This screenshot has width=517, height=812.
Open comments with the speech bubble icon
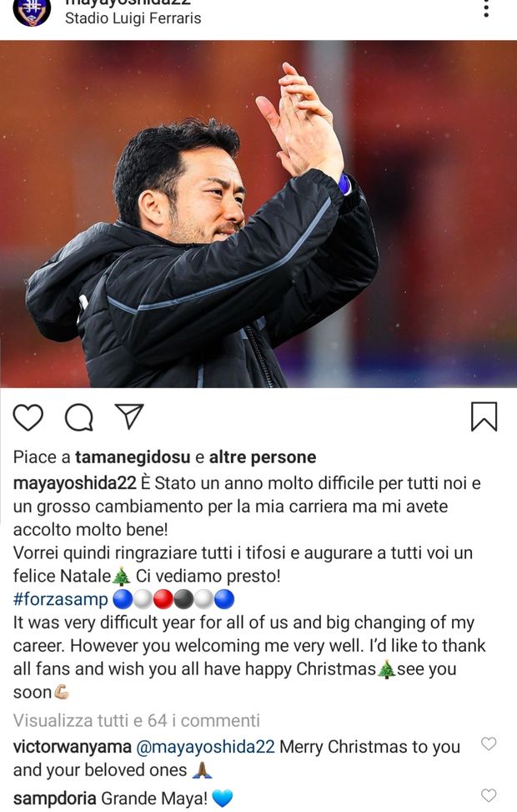[78, 417]
